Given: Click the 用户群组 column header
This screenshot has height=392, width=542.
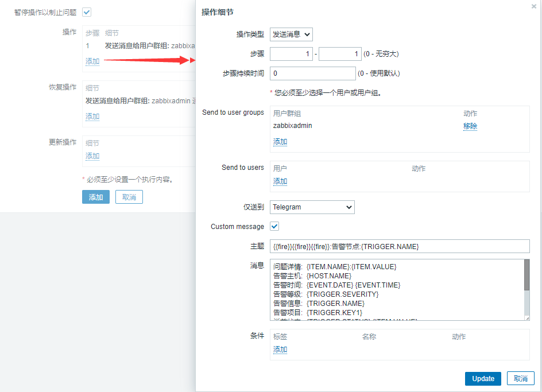Looking at the screenshot, I should 287,114.
